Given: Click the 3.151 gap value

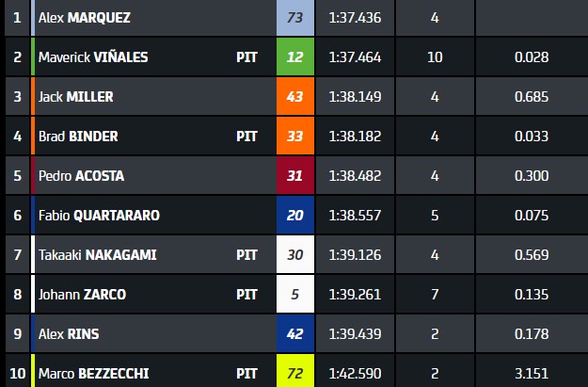Looking at the screenshot, I should pos(532,374).
